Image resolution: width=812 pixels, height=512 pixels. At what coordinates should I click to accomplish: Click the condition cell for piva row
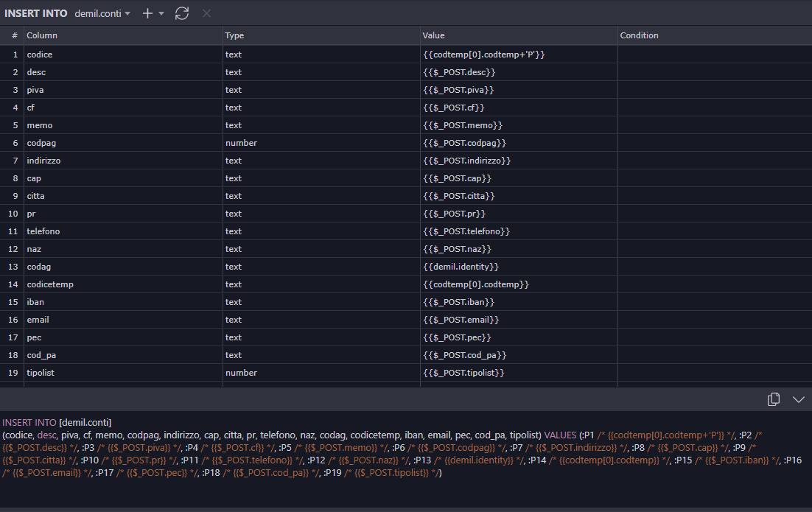[x=714, y=90]
